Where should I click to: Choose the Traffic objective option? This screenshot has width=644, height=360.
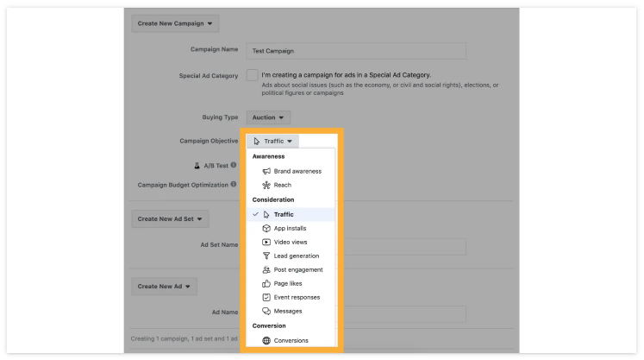pyautogui.click(x=291, y=214)
